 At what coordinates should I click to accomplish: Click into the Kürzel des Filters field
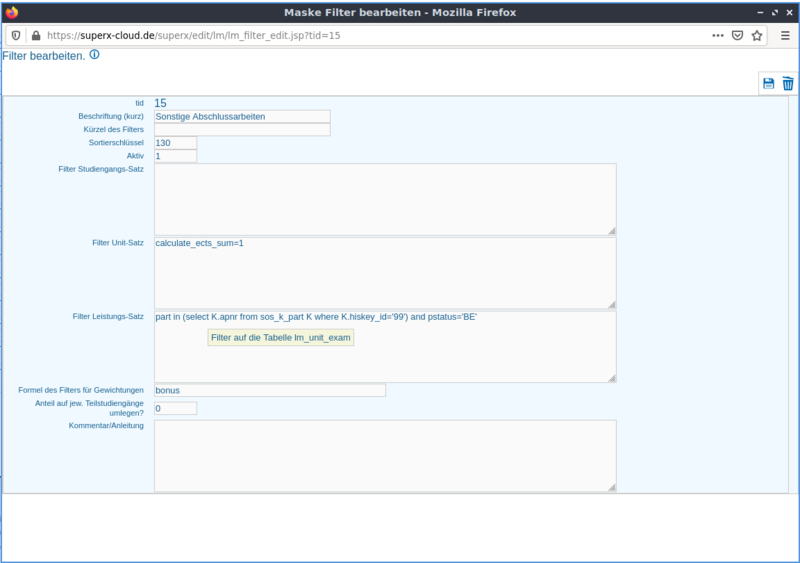[242, 130]
